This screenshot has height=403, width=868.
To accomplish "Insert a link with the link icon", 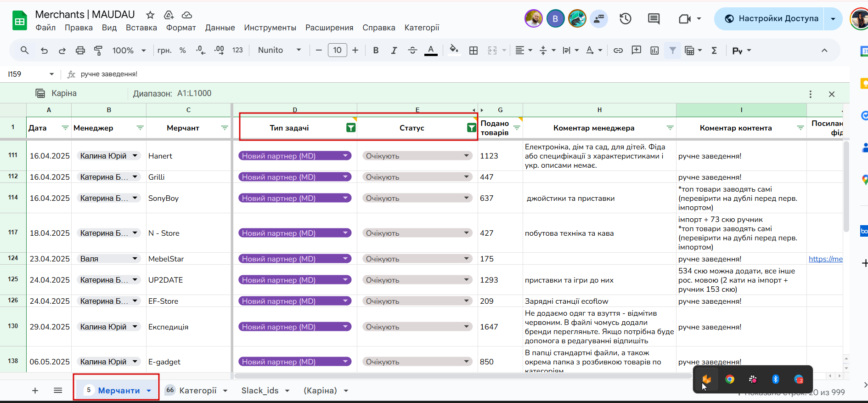I will tap(618, 51).
